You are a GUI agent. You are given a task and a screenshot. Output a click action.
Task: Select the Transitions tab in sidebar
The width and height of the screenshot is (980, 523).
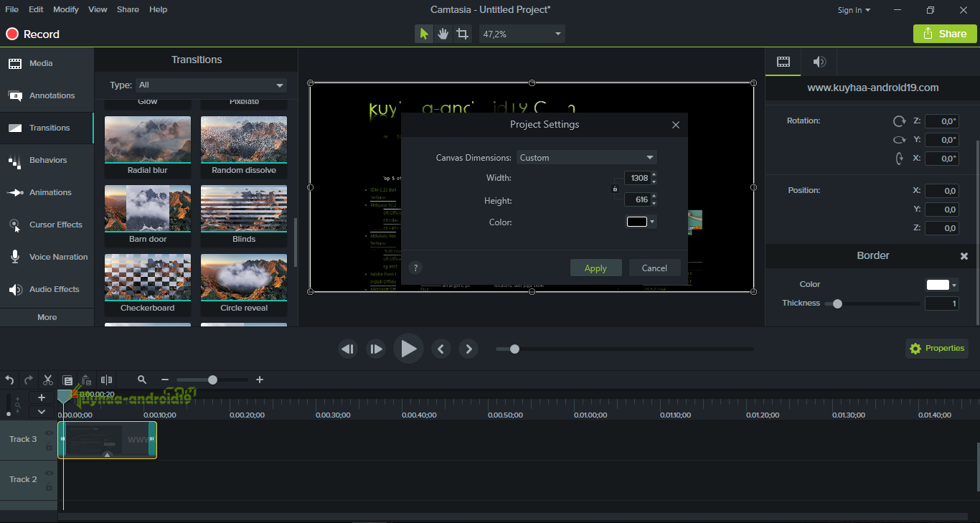point(47,128)
